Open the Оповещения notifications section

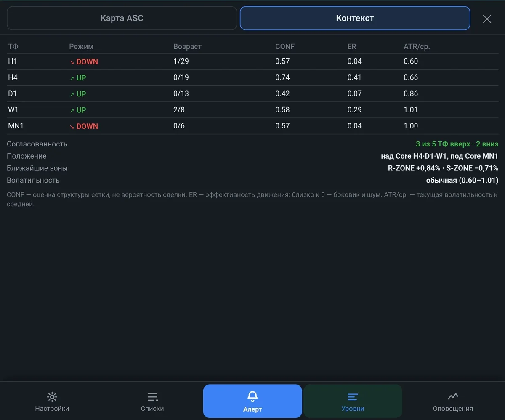pyautogui.click(x=453, y=402)
